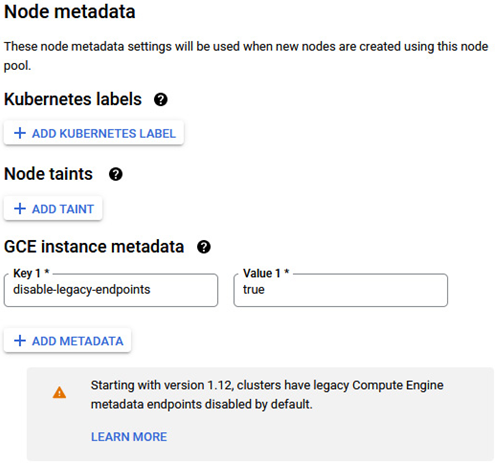Click the legacy endpoints warning message text
Image resolution: width=500 pixels, height=466 pixels.
tap(267, 395)
